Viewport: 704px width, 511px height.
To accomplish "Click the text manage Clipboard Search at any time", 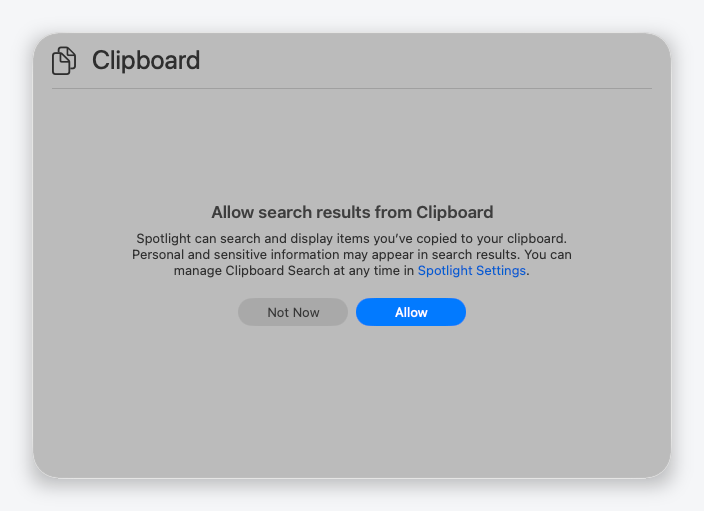I will pyautogui.click(x=286, y=271).
